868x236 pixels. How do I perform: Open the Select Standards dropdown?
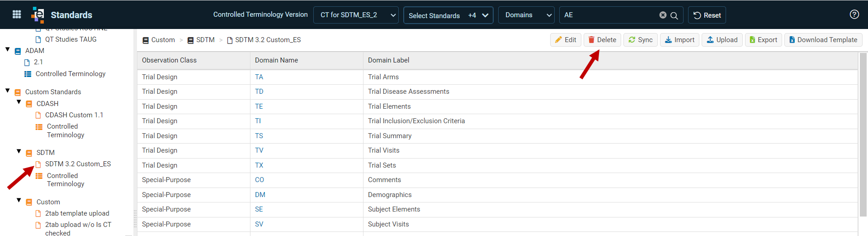click(x=448, y=15)
